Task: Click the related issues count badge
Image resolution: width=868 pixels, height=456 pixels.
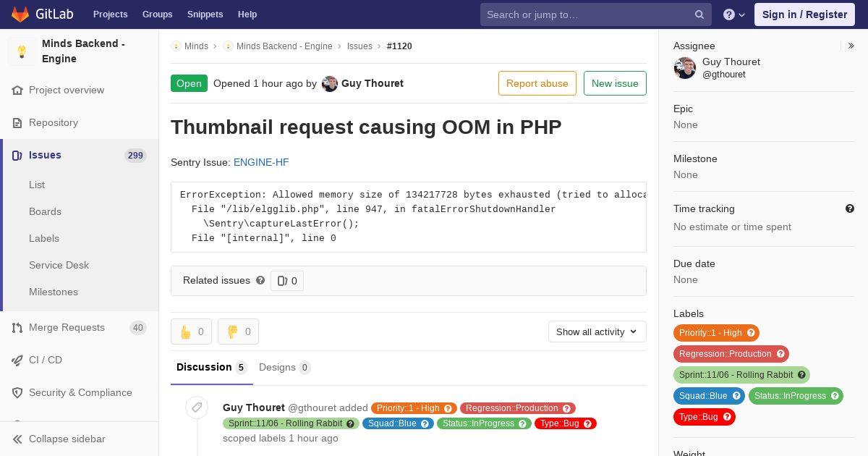Action: (x=287, y=281)
